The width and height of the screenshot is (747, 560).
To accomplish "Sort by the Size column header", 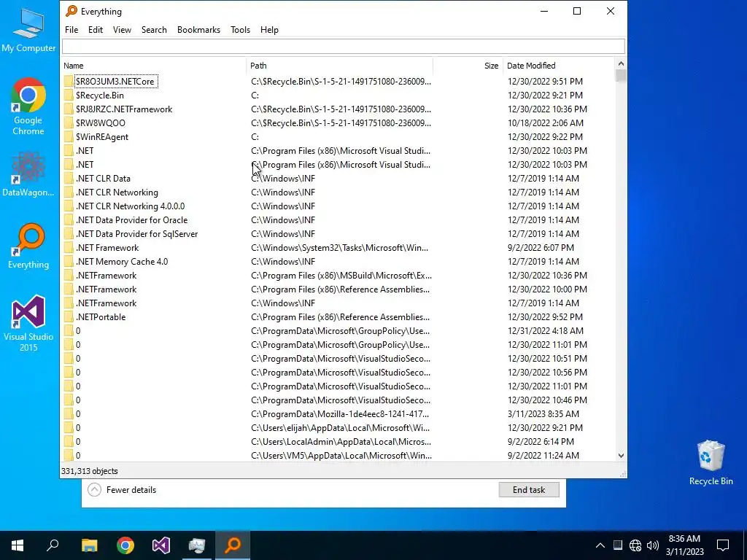I will pyautogui.click(x=468, y=66).
